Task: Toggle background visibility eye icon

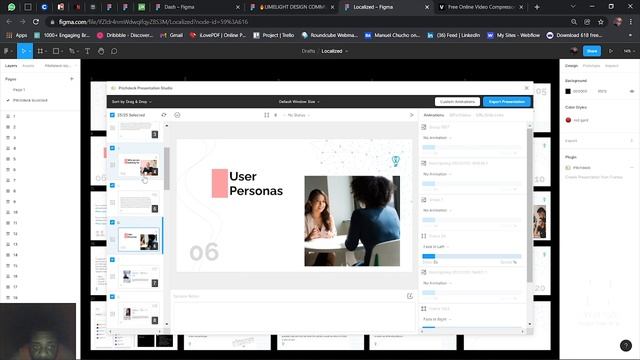Action: tap(631, 91)
